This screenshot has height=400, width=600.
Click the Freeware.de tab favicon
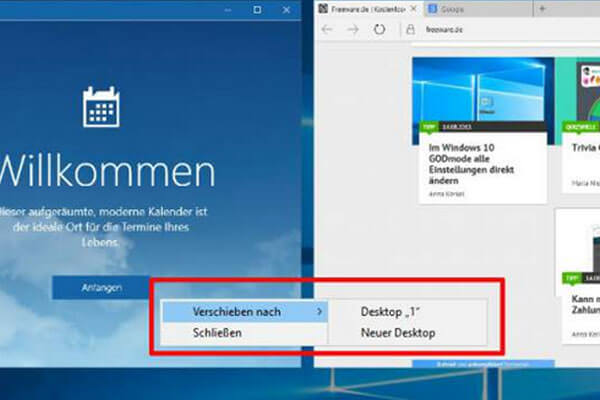coord(323,8)
